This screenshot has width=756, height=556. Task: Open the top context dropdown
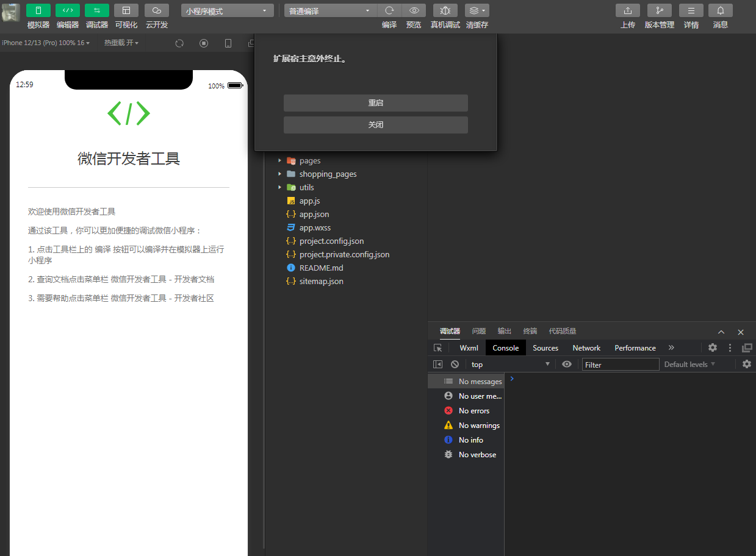(511, 365)
